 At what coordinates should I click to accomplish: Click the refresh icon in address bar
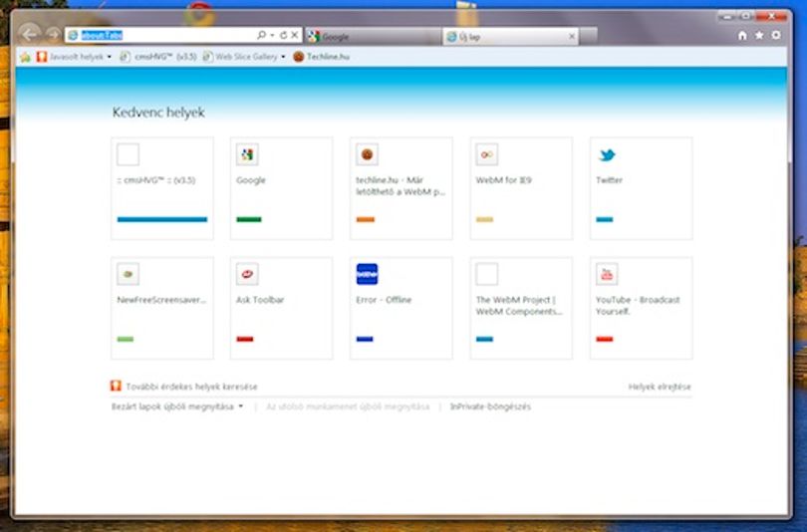(x=283, y=35)
